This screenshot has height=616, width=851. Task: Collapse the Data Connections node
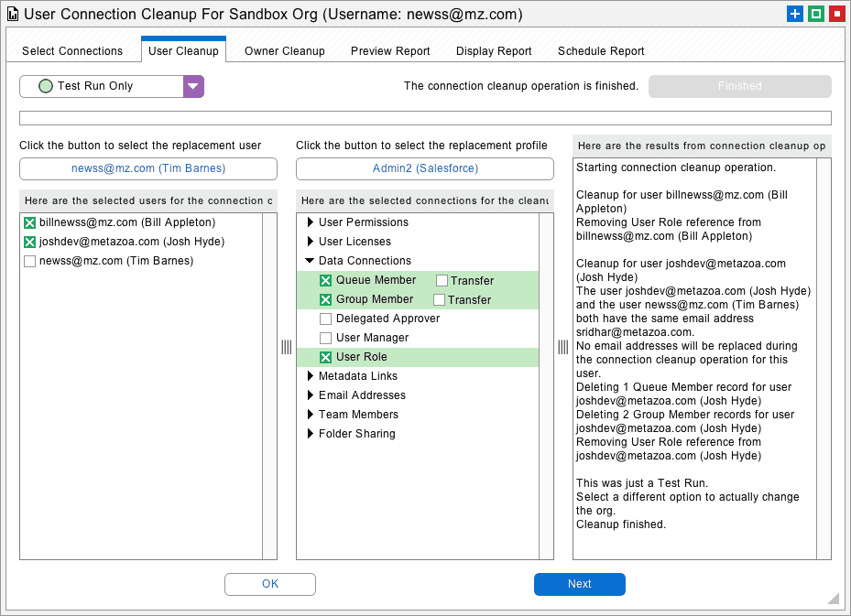click(x=310, y=261)
